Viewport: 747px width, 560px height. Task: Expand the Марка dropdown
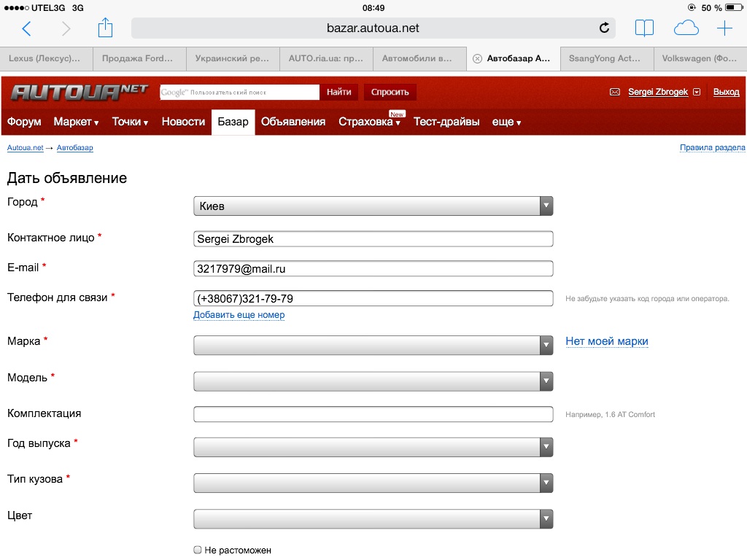[373, 345]
